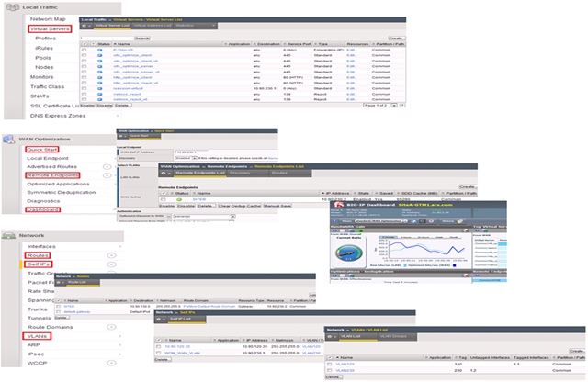Select the Virtual Server List tab
This screenshot has width=588, height=382.
click(x=112, y=26)
